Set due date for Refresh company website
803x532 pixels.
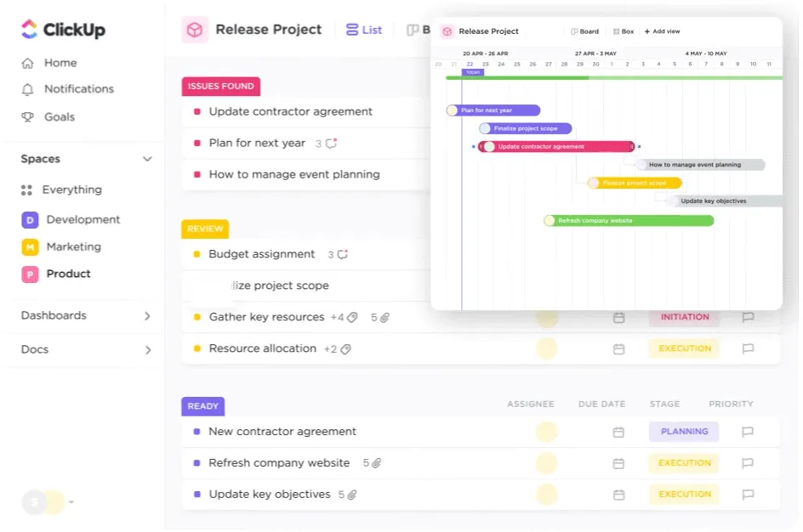click(x=618, y=463)
